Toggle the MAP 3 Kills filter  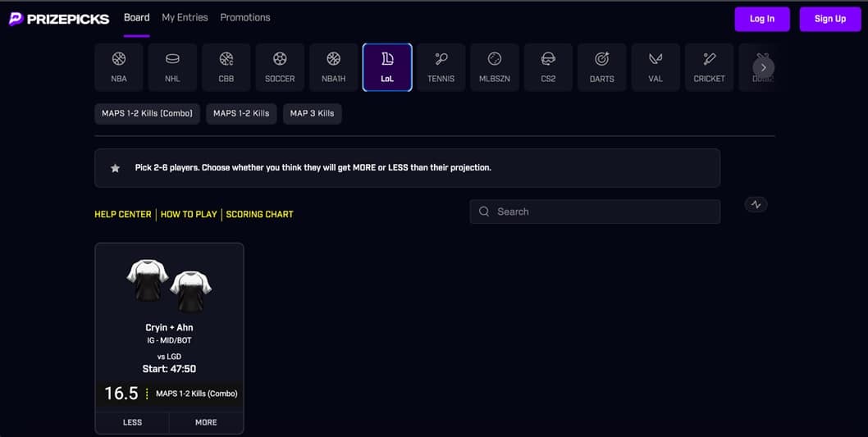[x=313, y=113]
